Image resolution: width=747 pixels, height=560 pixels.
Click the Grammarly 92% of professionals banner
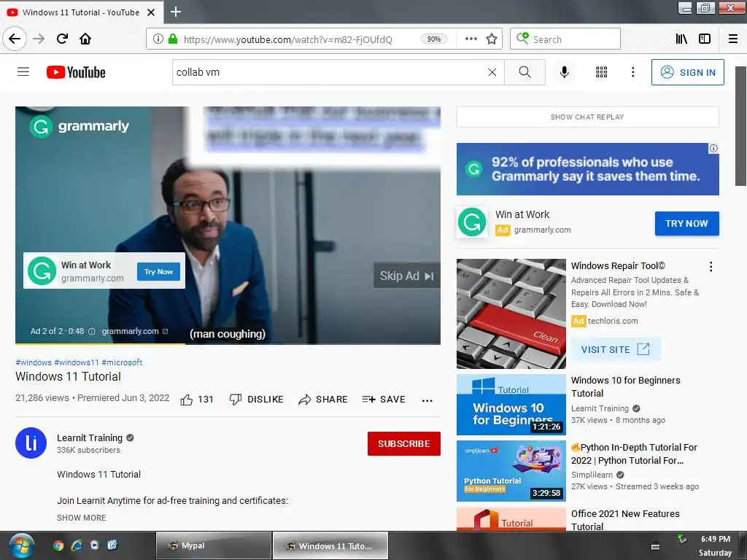(587, 169)
